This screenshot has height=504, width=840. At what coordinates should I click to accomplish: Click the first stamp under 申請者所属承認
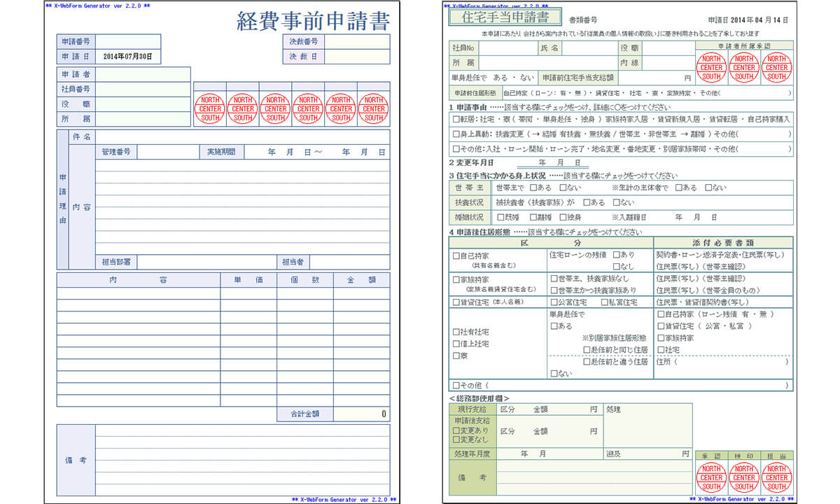[x=711, y=68]
